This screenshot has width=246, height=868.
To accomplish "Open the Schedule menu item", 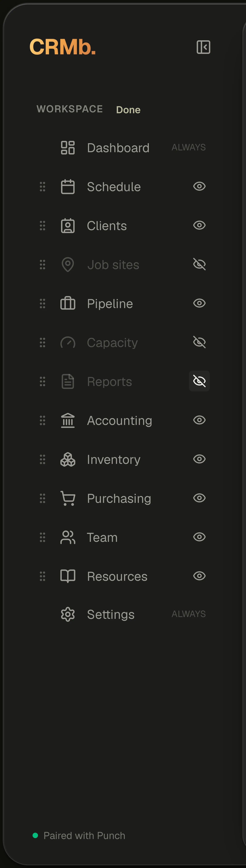I will click(114, 187).
